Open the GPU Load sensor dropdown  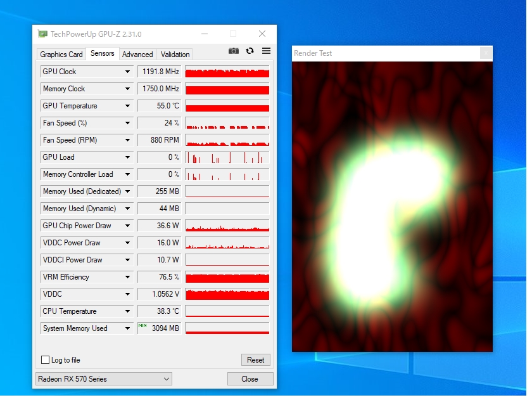(x=127, y=157)
